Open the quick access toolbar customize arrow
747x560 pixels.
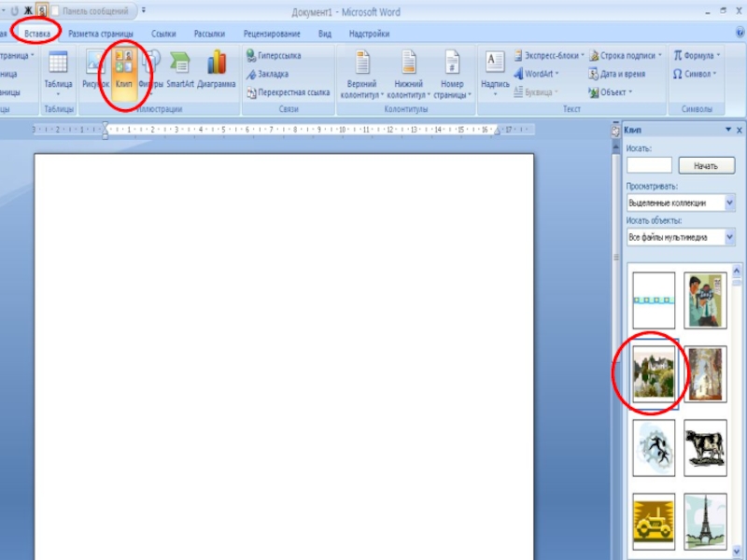click(144, 10)
